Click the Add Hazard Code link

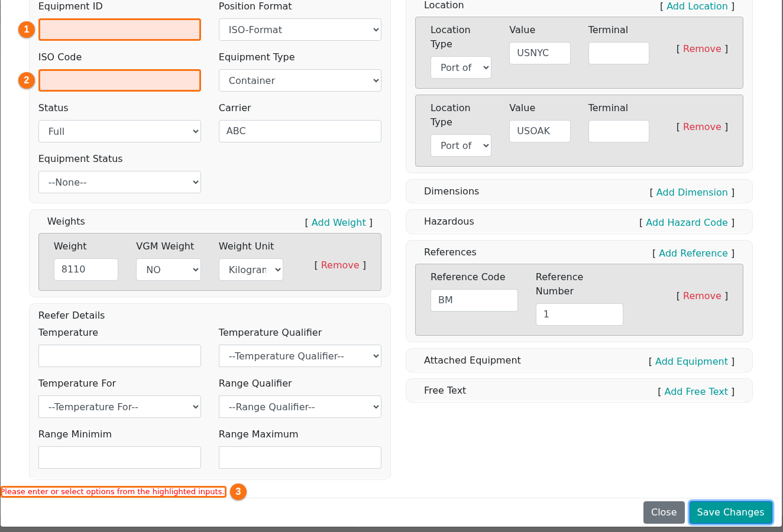(x=687, y=222)
